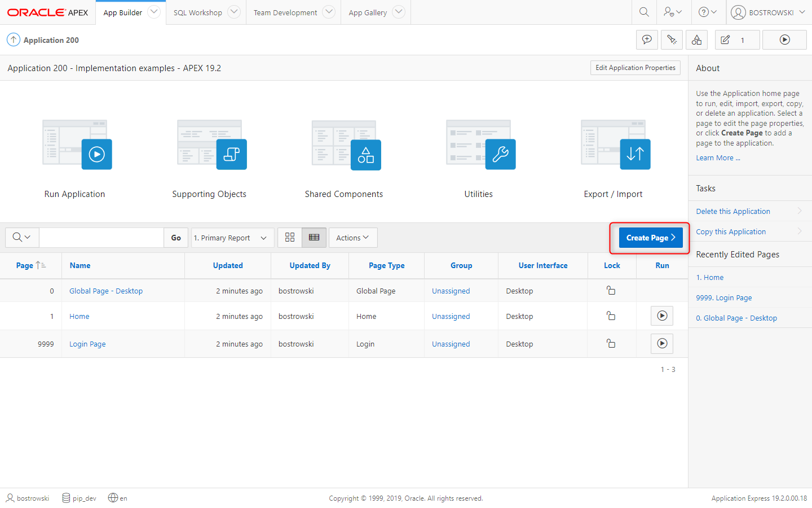Click Unassigned group for Global Page row
The width and height of the screenshot is (812, 508).
451,291
